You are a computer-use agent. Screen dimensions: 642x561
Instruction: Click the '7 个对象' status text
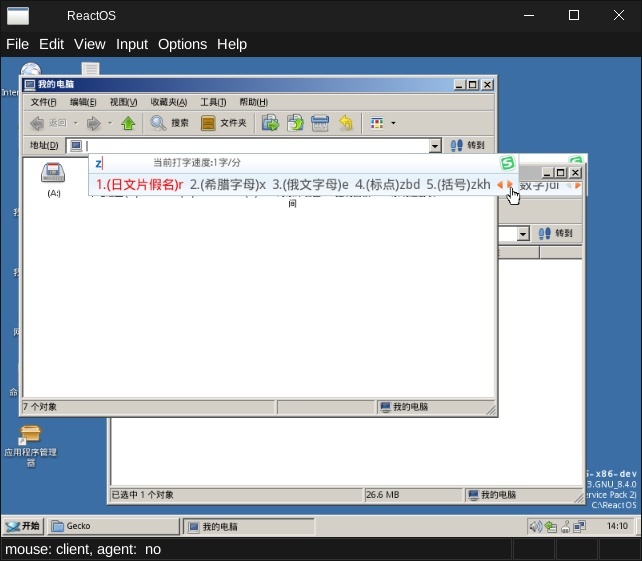[40, 407]
